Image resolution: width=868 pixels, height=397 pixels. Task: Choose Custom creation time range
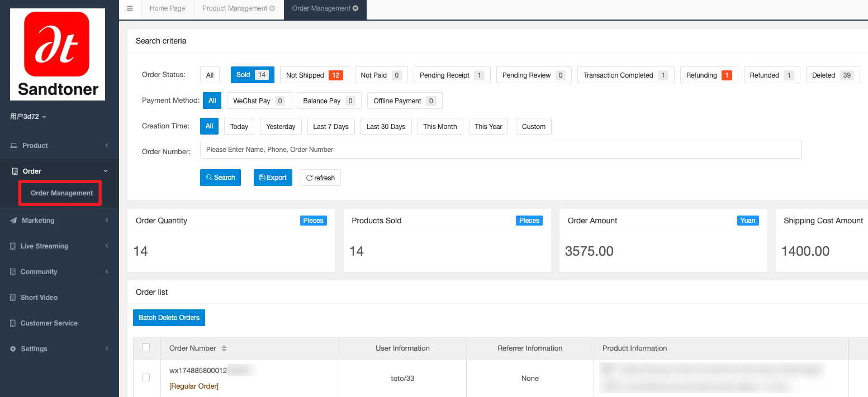pyautogui.click(x=534, y=126)
